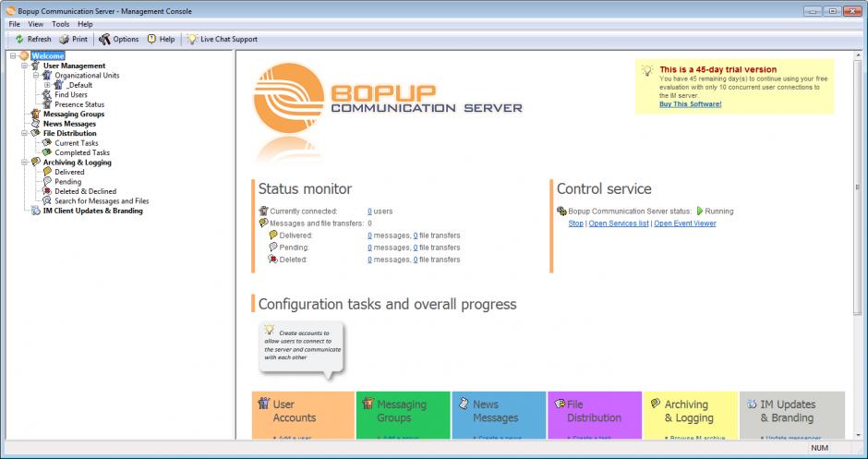Screen dimensions: 868x459
Task: Select the Completed Tasks tree label
Action: (x=82, y=152)
